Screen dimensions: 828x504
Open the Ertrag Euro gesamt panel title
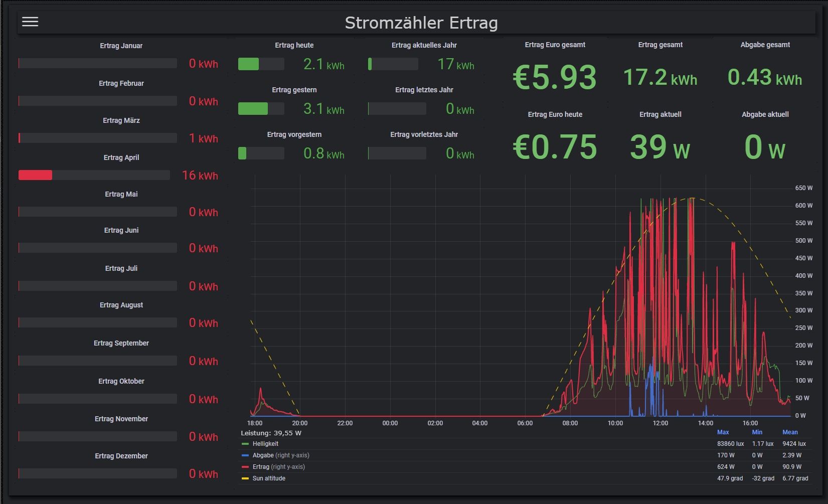(x=555, y=45)
